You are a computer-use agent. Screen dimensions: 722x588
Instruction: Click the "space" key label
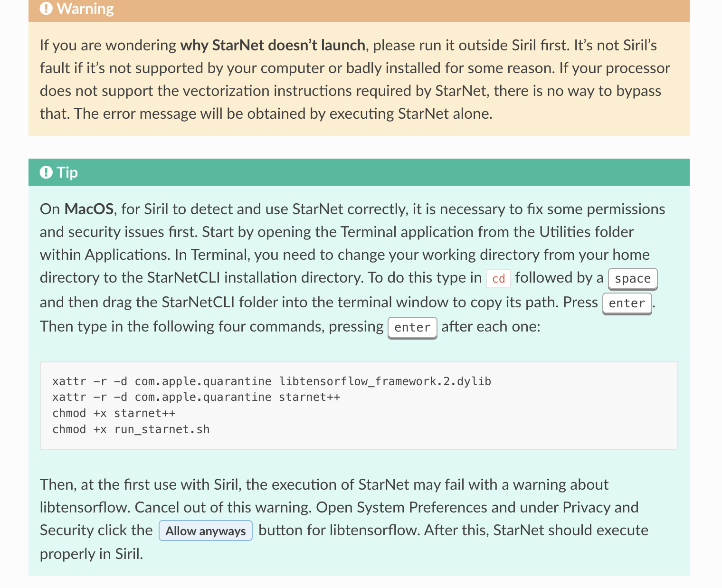click(632, 279)
